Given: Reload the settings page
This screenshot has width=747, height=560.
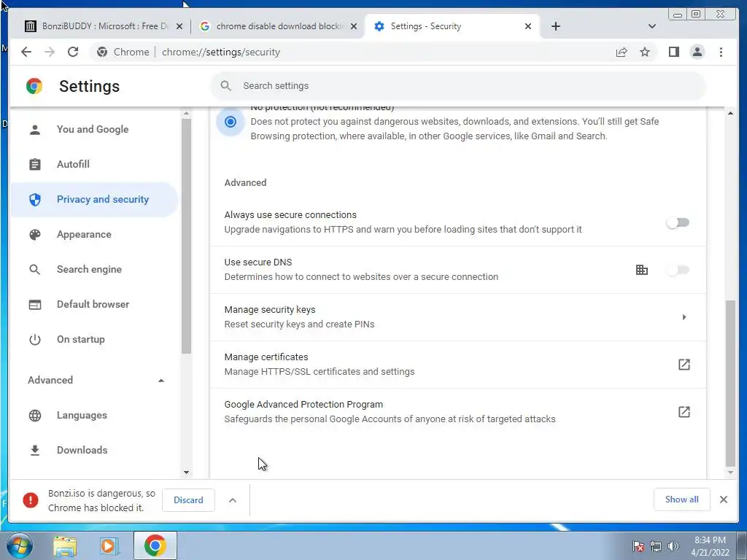Looking at the screenshot, I should (73, 52).
